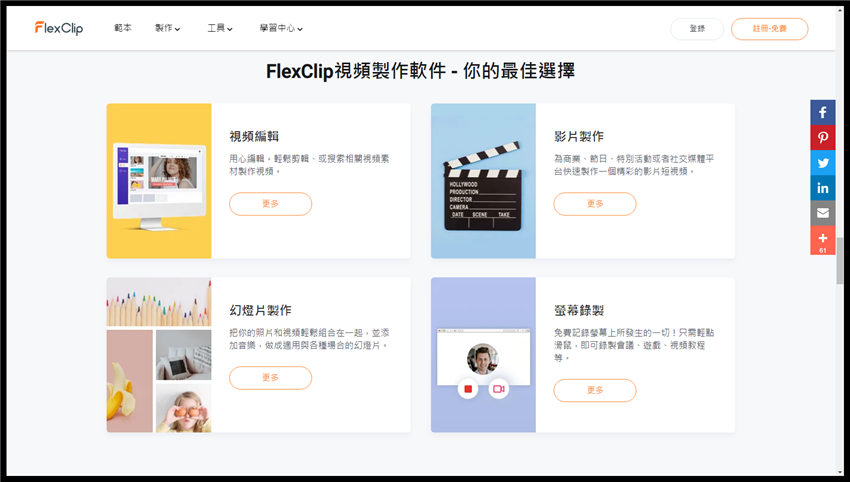Screen dimensions: 850x482
Task: Expand the 製作 dropdown menu
Action: [168, 28]
